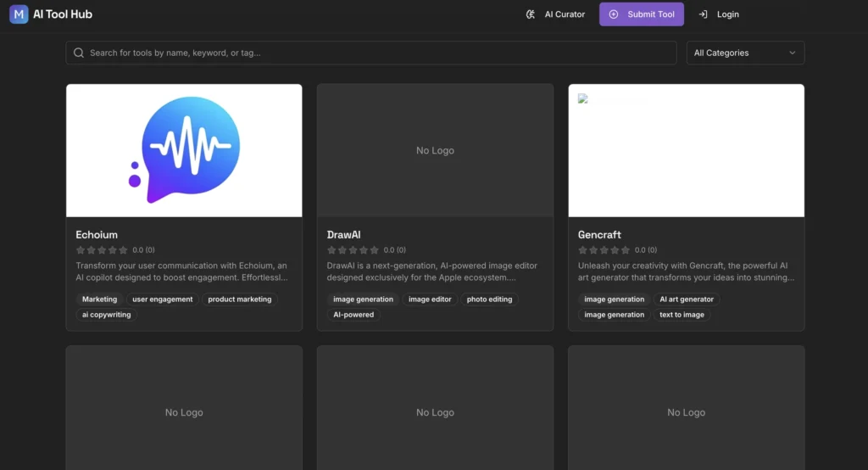Viewport: 868px width, 470px height.
Task: Rate DrawAI with the first star
Action: pos(331,250)
